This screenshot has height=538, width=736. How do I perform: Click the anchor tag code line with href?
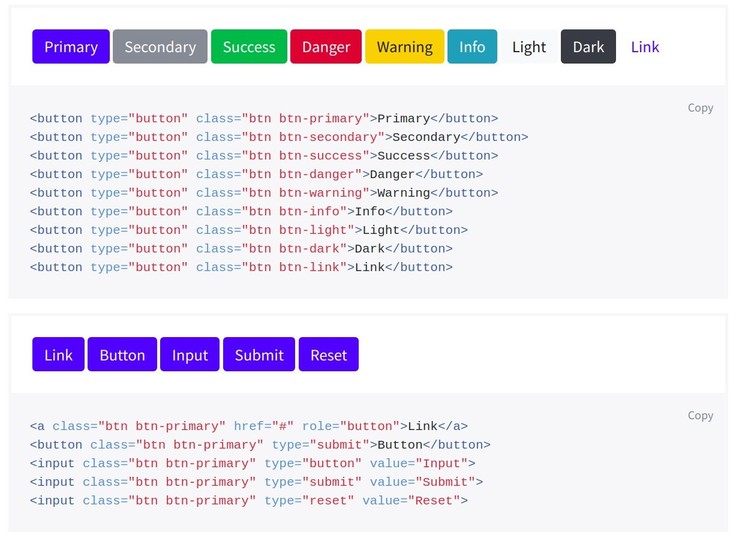[x=248, y=427]
